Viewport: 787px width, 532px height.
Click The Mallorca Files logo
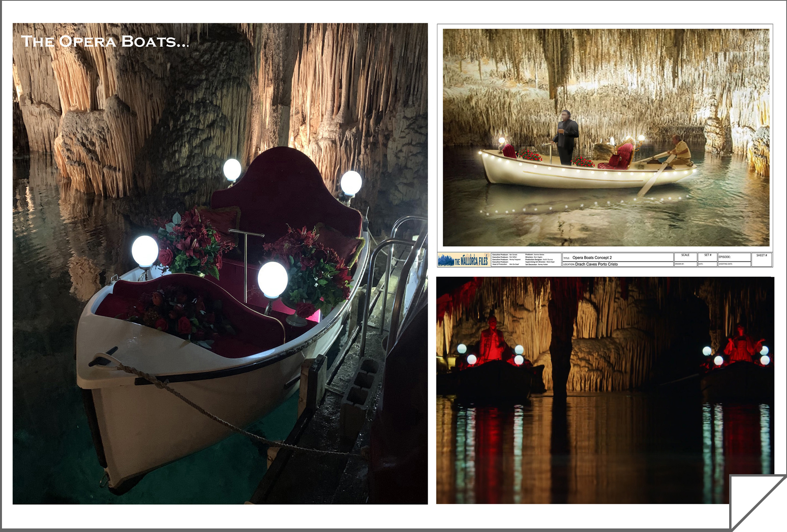464,260
